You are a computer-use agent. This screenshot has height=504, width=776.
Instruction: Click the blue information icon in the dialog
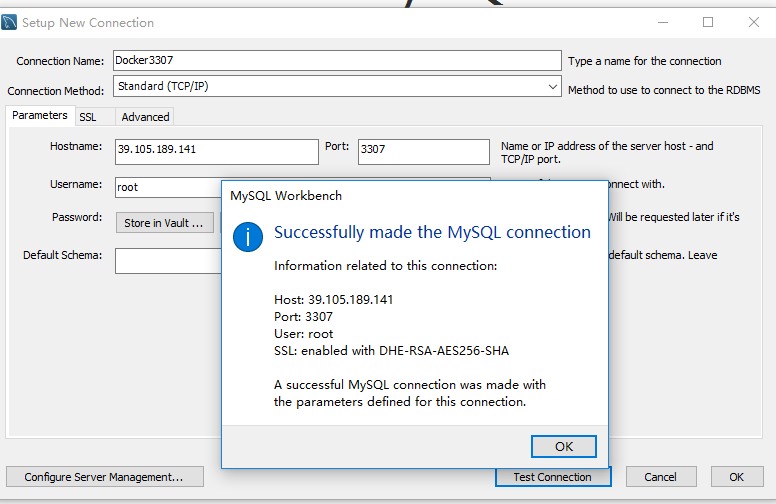(x=247, y=237)
